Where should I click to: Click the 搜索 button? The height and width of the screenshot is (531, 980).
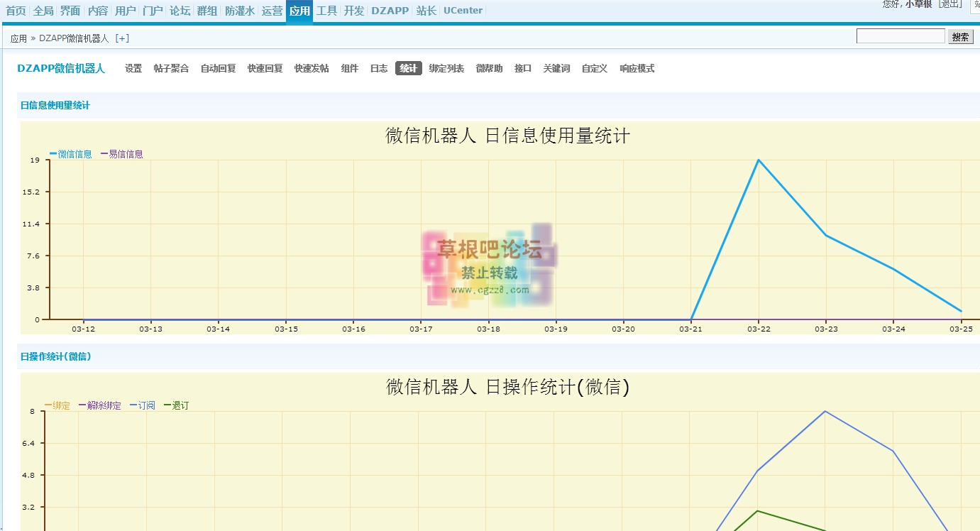(x=961, y=36)
